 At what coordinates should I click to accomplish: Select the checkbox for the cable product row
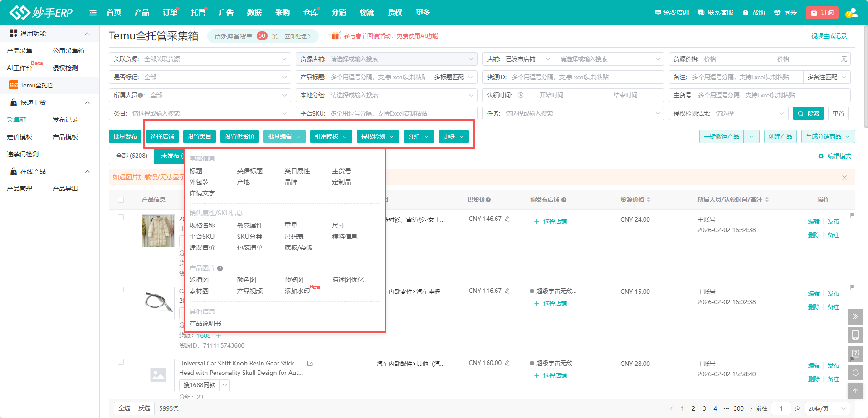[121, 290]
